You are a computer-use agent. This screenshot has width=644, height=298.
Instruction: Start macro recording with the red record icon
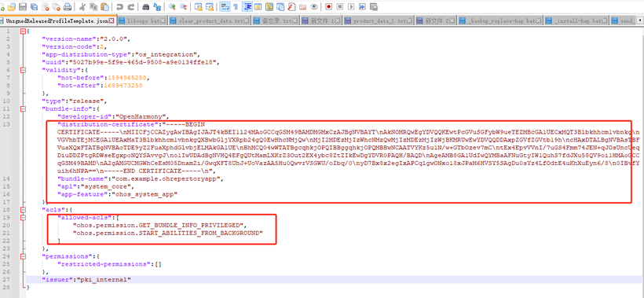click(328, 7)
